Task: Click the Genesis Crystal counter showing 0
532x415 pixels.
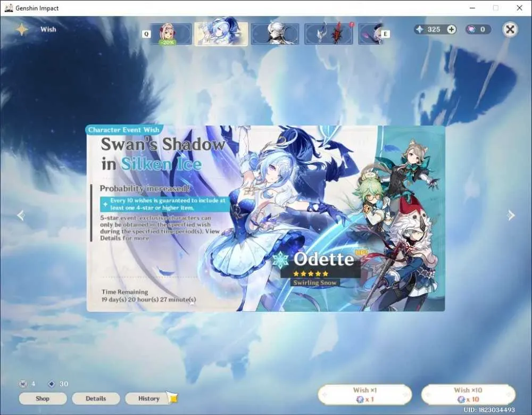Action: (477, 29)
